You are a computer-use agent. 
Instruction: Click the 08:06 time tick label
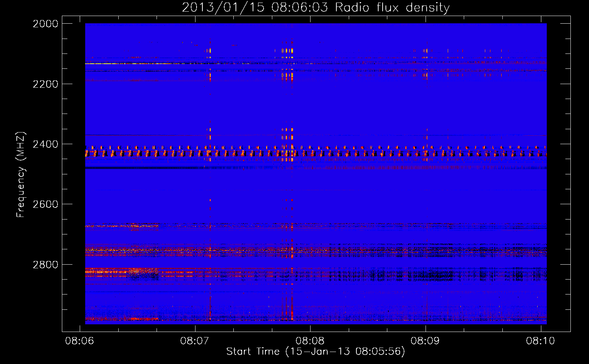[79, 341]
